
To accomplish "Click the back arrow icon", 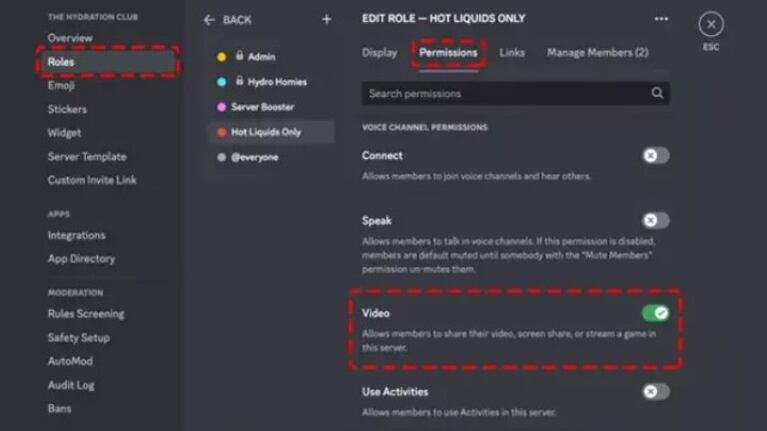I will pyautogui.click(x=209, y=20).
